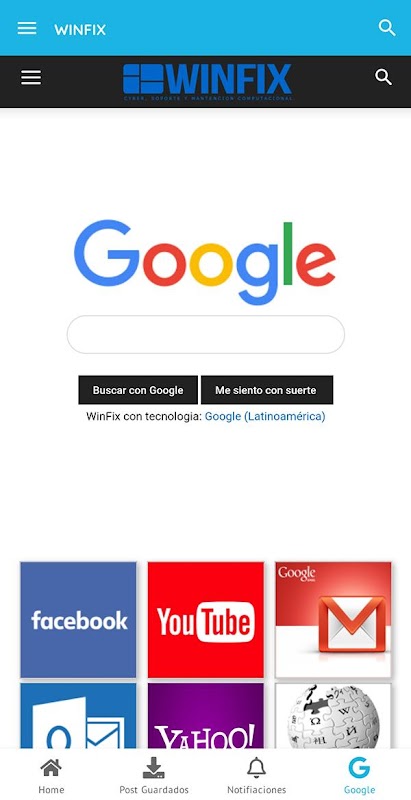
Task: Open the Wikipedia shortcut tile
Action: [333, 716]
